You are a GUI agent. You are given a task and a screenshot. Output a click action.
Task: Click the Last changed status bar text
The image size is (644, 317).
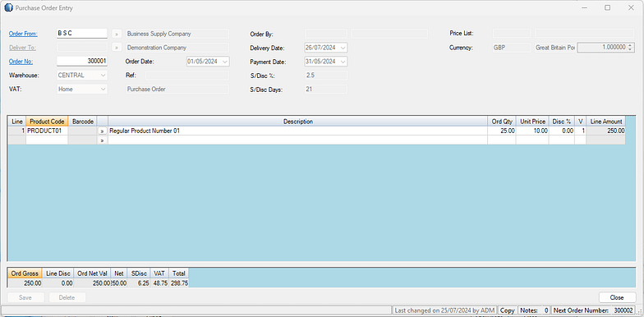(x=445, y=310)
